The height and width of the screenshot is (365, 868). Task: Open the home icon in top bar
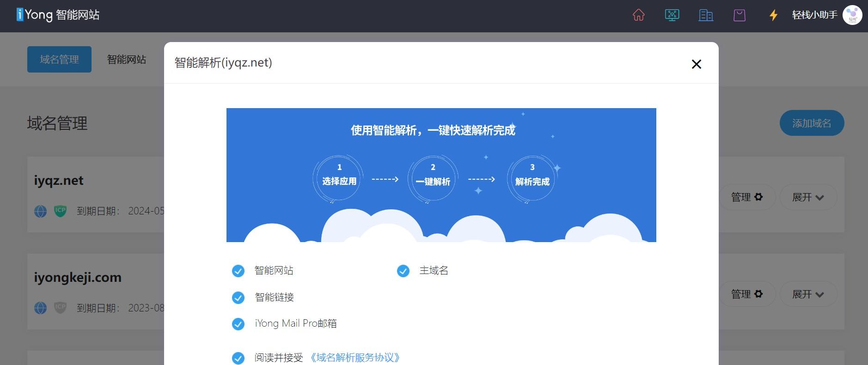click(638, 15)
